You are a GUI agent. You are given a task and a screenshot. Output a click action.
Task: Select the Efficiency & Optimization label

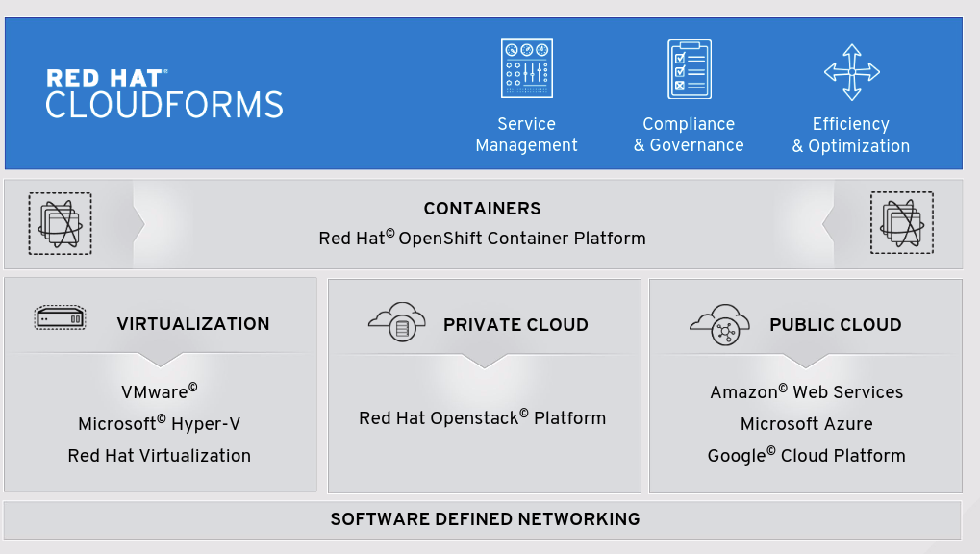click(x=851, y=135)
